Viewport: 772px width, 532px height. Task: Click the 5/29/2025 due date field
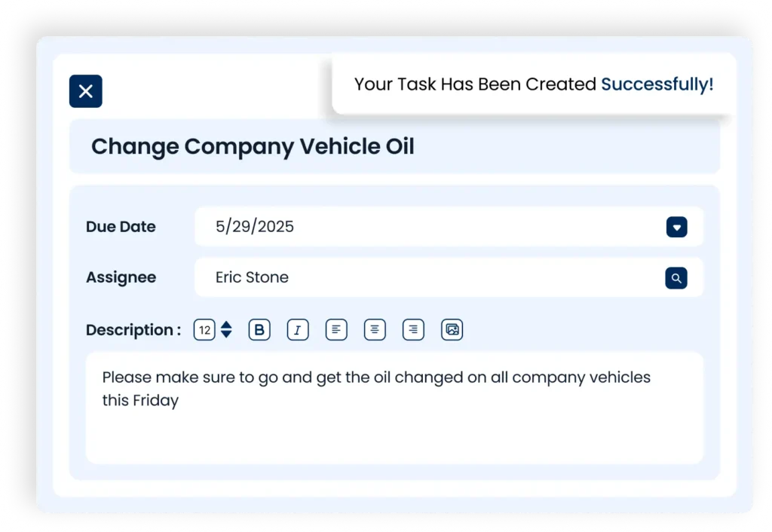(422, 227)
